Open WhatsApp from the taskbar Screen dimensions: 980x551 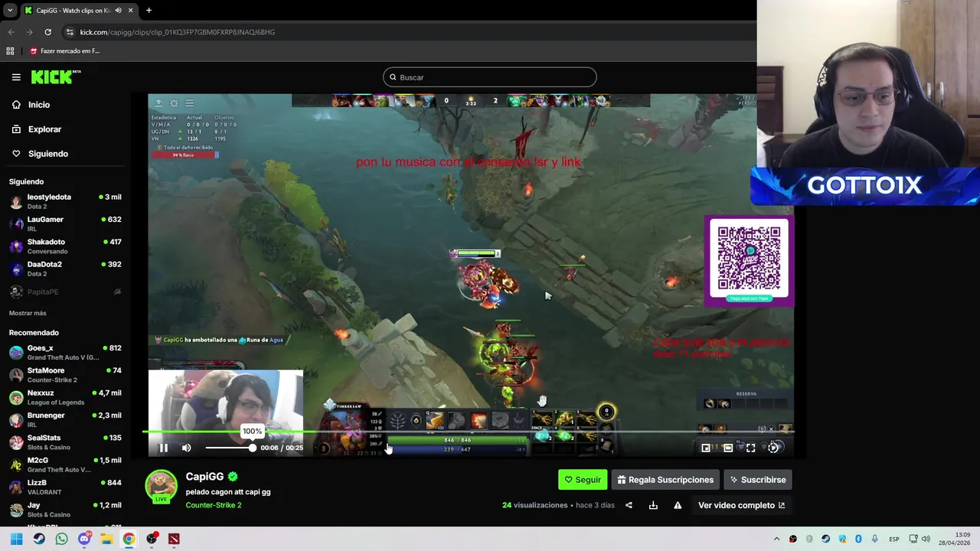(61, 539)
